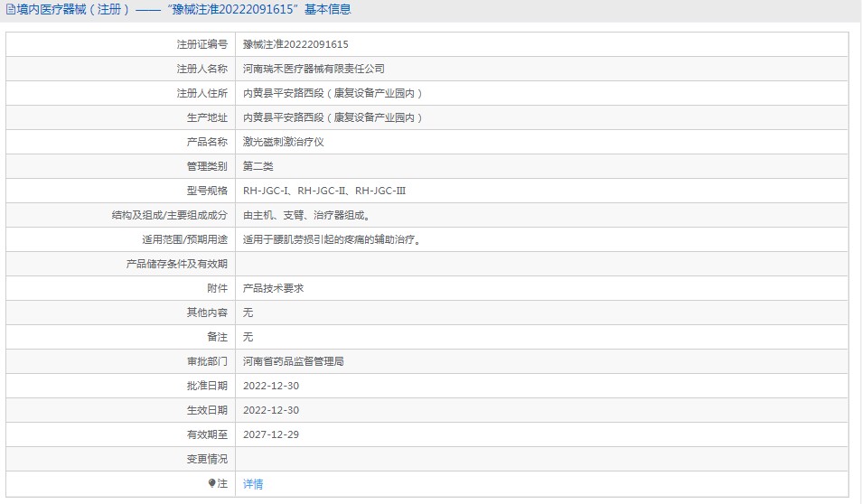Viewport: 862px width, 504px height.
Task: Click the 有效期至 label
Action: coord(207,434)
